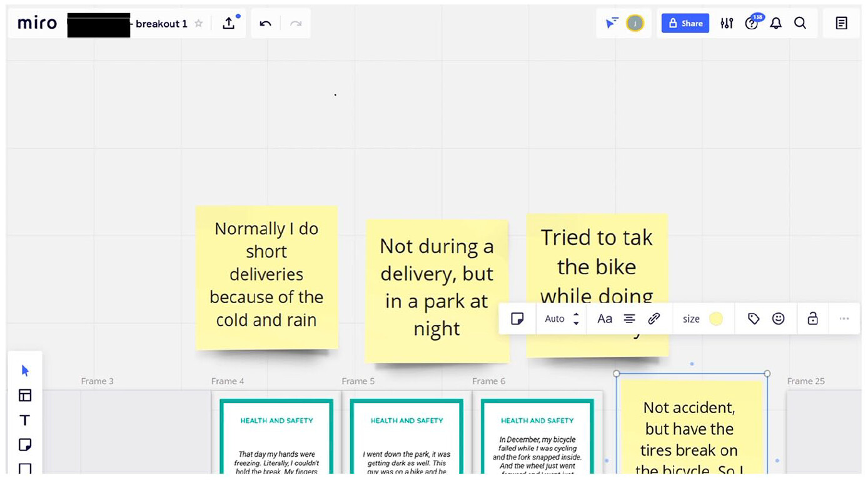Open notifications bell

click(776, 23)
